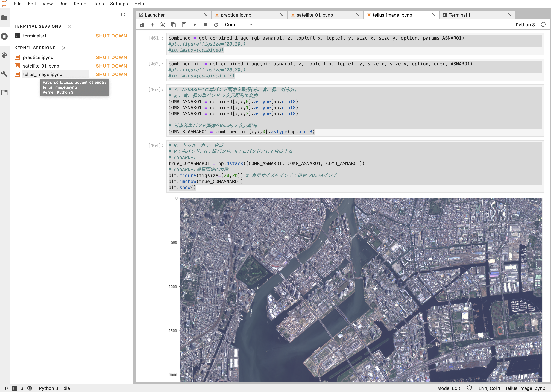Run the selected cell play icon
This screenshot has width=551, height=392.
(195, 25)
